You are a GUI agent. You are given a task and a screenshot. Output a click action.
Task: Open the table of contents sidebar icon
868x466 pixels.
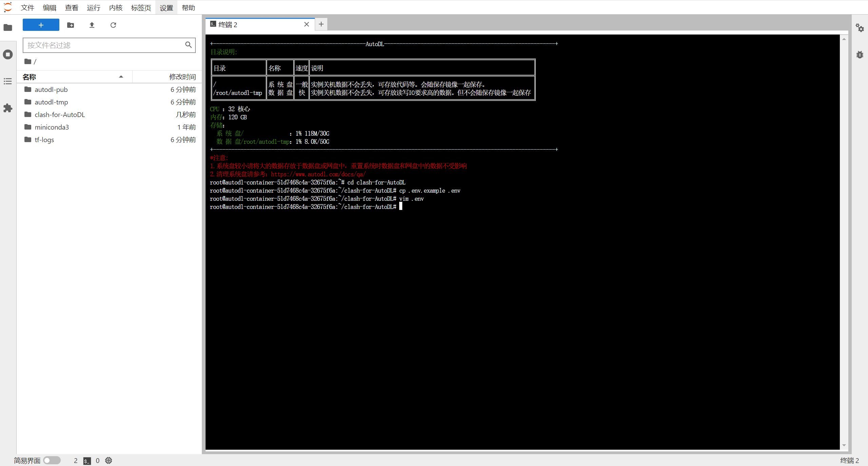(8, 81)
